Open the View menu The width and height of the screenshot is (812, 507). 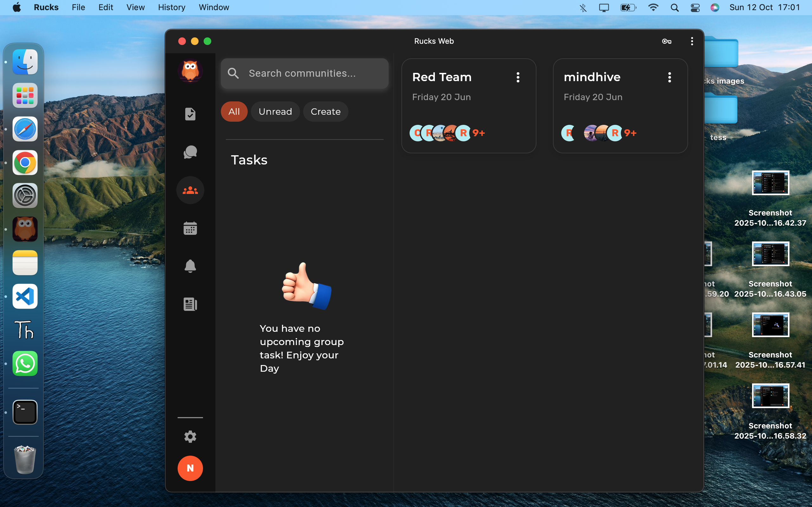tap(135, 7)
